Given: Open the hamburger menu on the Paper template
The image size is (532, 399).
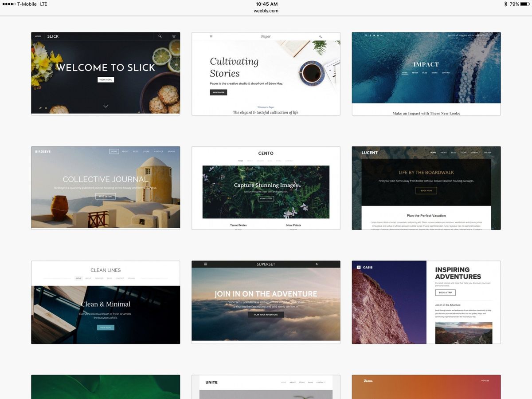Looking at the screenshot, I should (211, 36).
